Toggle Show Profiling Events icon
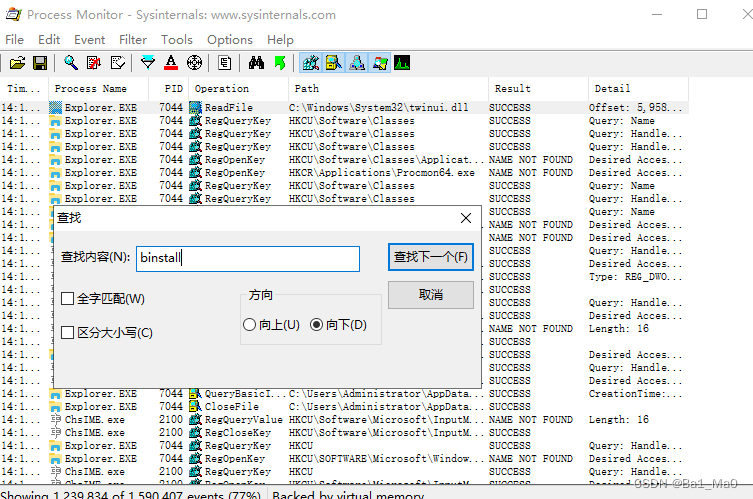This screenshot has width=753, height=499. click(402, 63)
